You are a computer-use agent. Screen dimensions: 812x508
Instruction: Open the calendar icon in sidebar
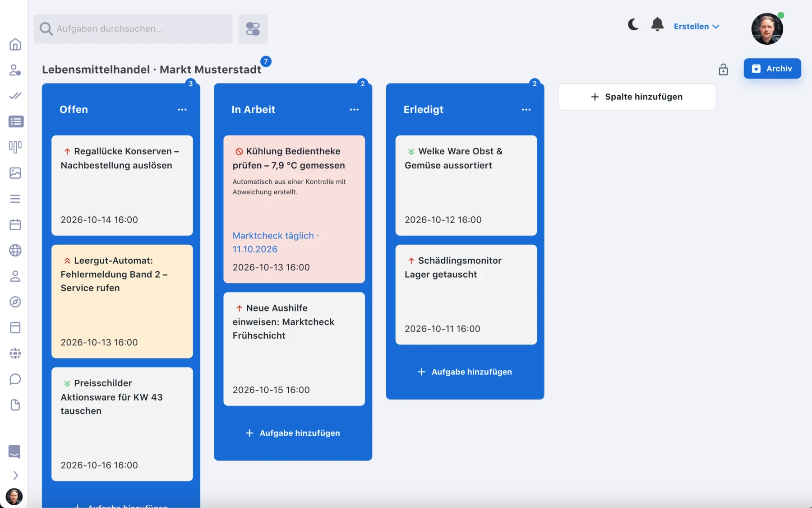[15, 224]
